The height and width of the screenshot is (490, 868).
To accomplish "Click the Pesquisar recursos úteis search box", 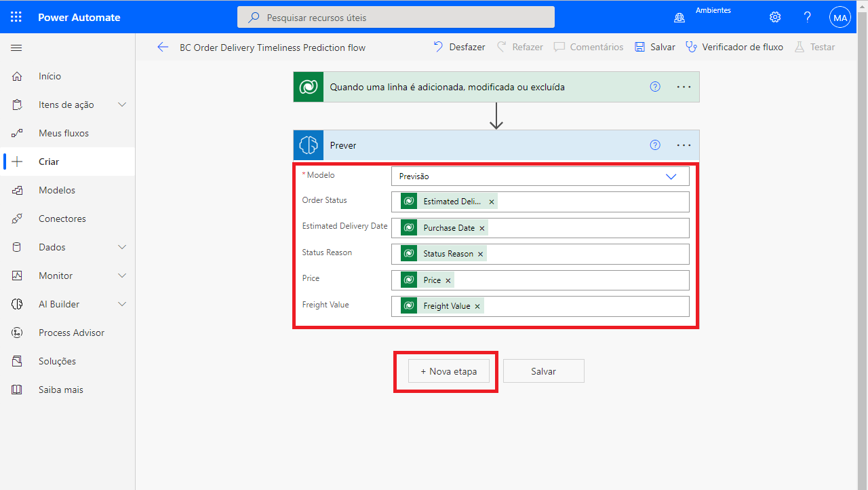I will click(x=396, y=18).
